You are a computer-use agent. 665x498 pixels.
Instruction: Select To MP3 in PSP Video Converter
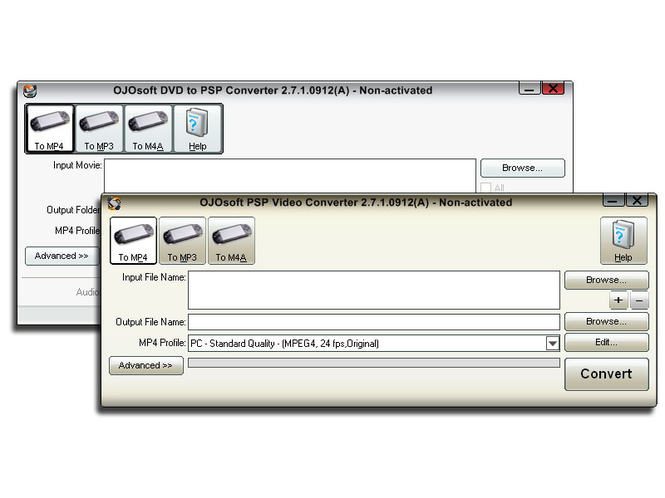pyautogui.click(x=182, y=241)
